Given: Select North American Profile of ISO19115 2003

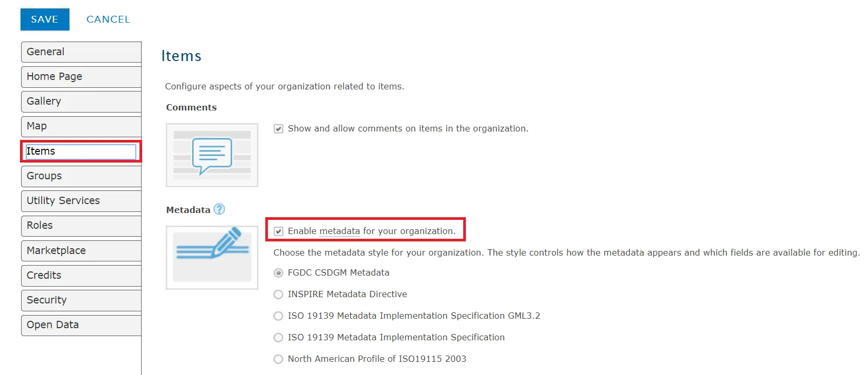Looking at the screenshot, I should click(278, 359).
